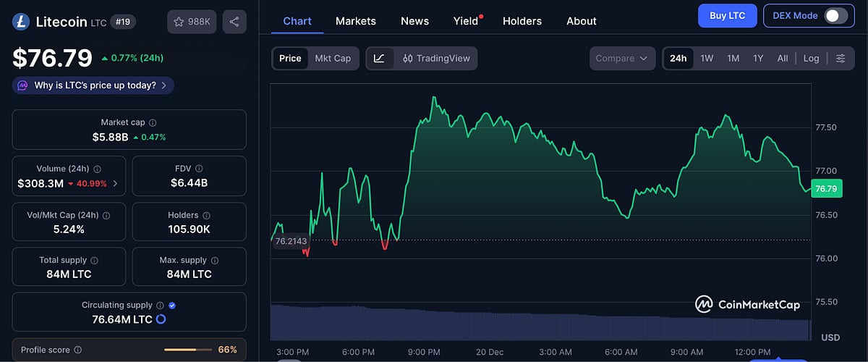Click the 66% profile score value
This screenshot has height=362, width=868.
click(228, 350)
